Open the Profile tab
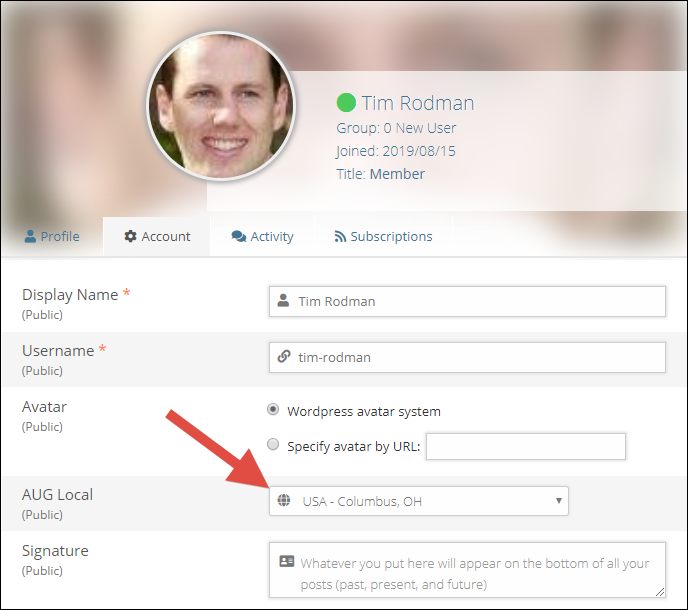Viewport: 688px width, 610px height. tap(52, 237)
